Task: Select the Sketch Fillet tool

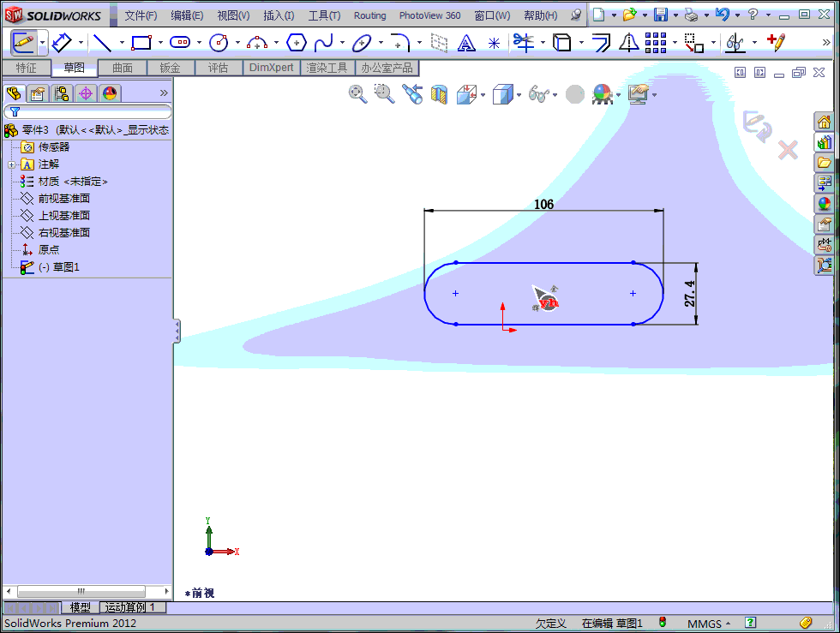Action: (x=400, y=42)
